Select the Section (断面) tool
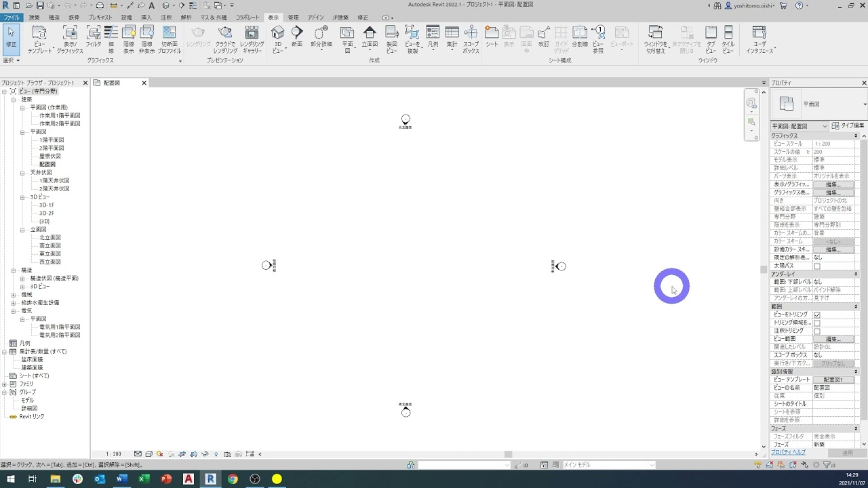The height and width of the screenshot is (488, 868). 297,37
